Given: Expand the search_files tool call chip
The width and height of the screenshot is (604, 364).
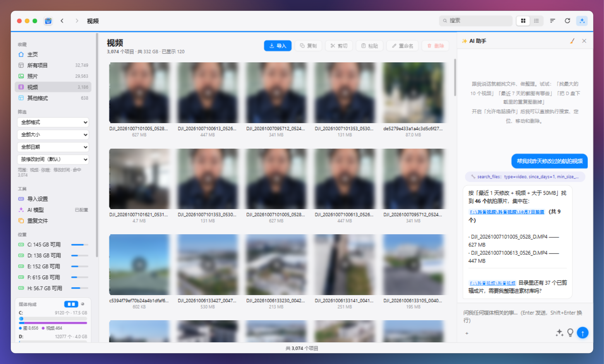Looking at the screenshot, I should [525, 177].
